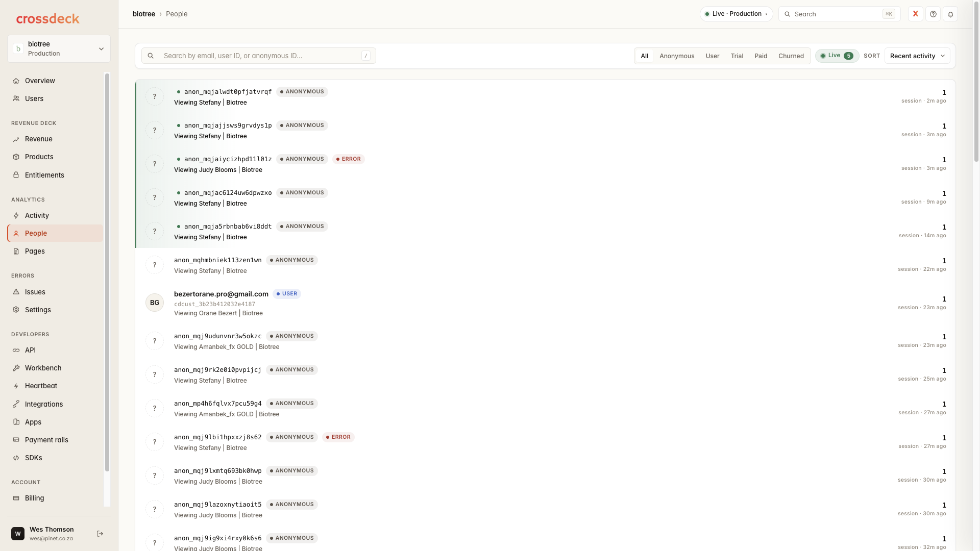Click the Payment rails card icon
The image size is (980, 551).
coord(16,440)
